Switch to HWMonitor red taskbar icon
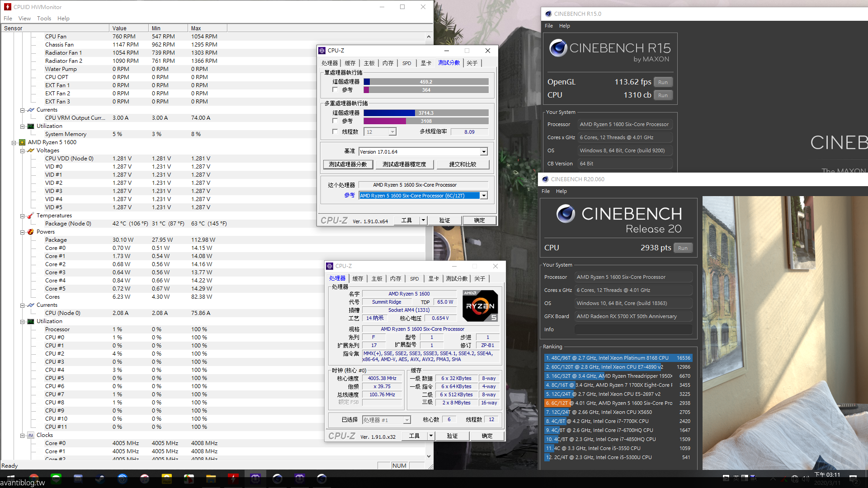The width and height of the screenshot is (868, 488). [233, 479]
